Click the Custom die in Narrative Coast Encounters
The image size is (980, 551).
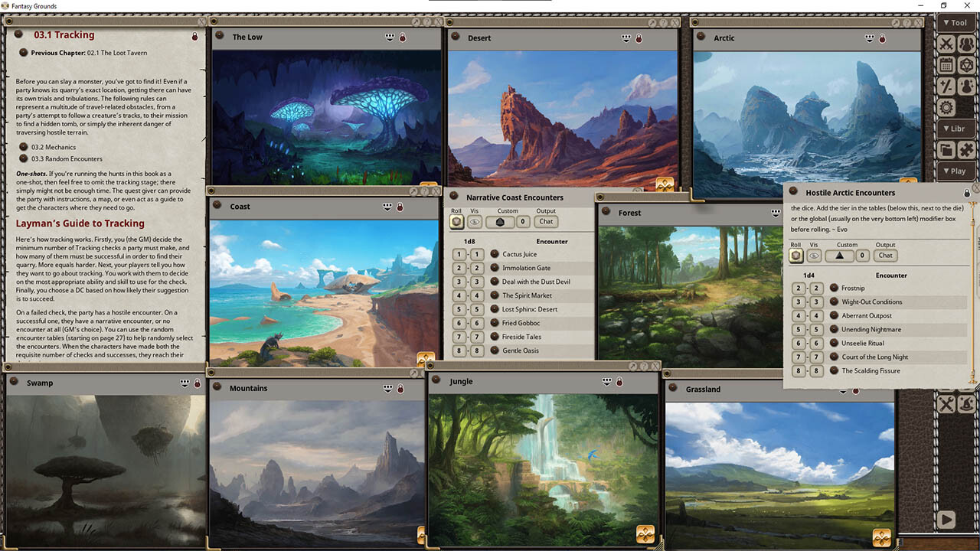(x=500, y=222)
